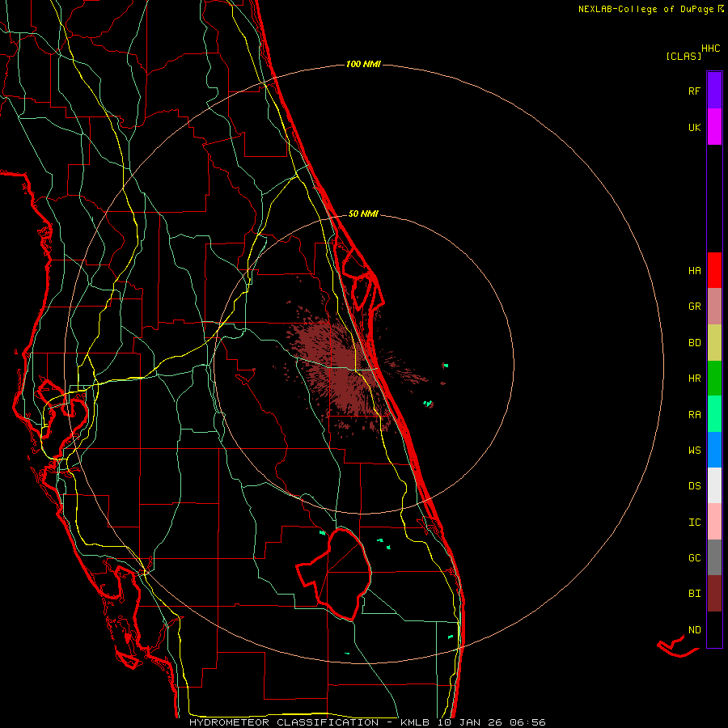This screenshot has height=728, width=728.
Task: Click the HR legend label
Action: 694,379
